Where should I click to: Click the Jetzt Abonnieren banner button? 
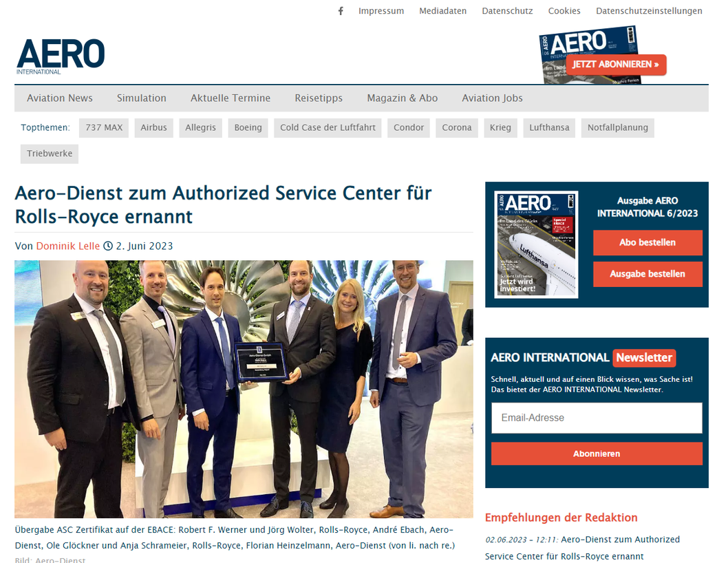pyautogui.click(x=616, y=65)
